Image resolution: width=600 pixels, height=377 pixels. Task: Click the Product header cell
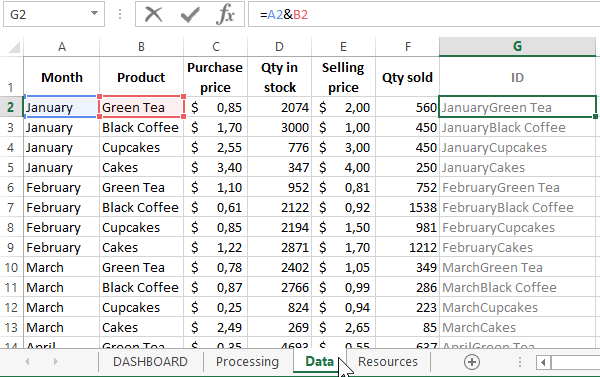point(142,77)
